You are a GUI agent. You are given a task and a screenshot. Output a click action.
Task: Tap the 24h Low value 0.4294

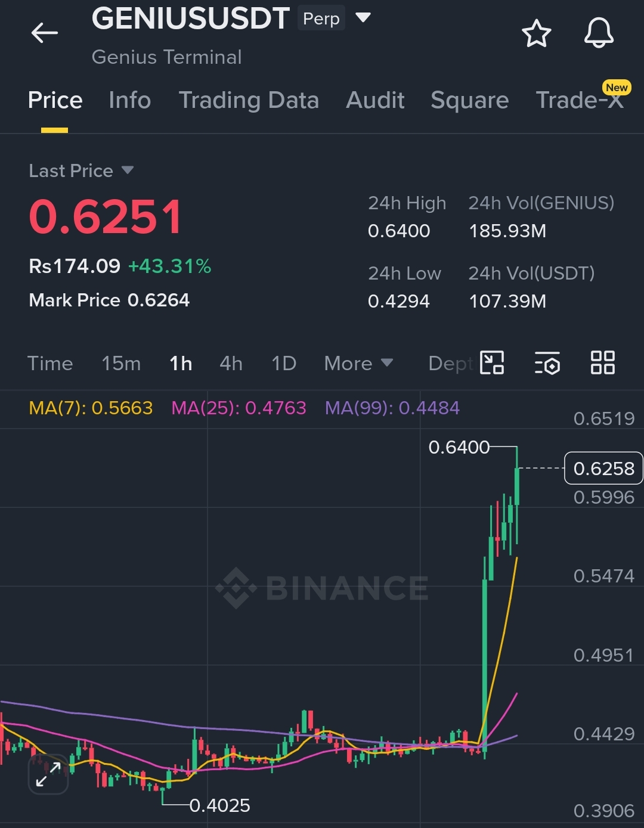coord(399,301)
